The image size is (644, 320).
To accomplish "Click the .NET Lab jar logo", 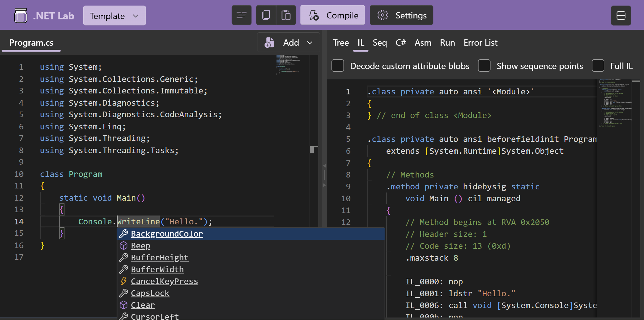I will (21, 15).
